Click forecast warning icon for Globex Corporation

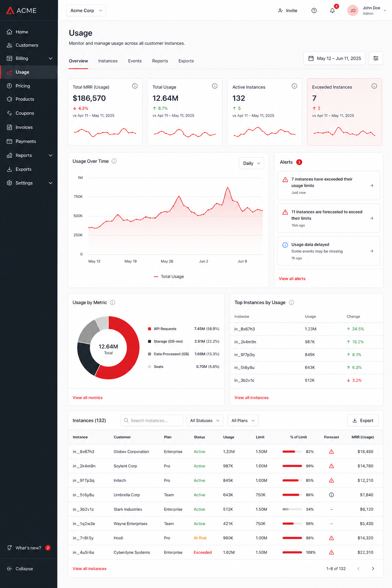332,452
